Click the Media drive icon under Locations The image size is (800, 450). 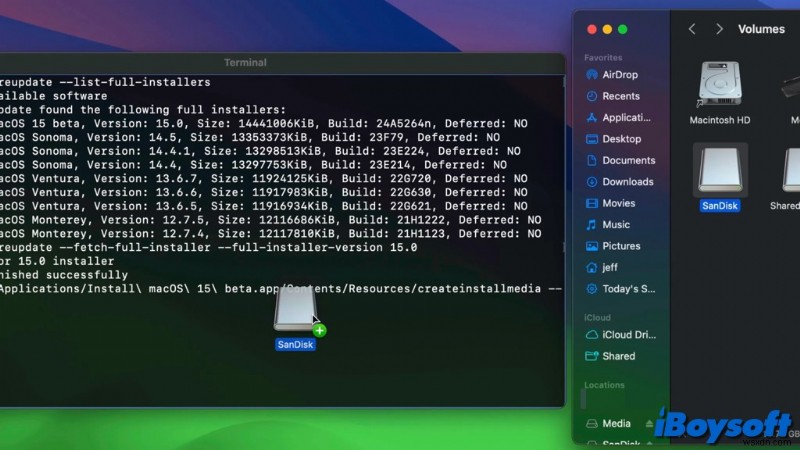coord(591,423)
